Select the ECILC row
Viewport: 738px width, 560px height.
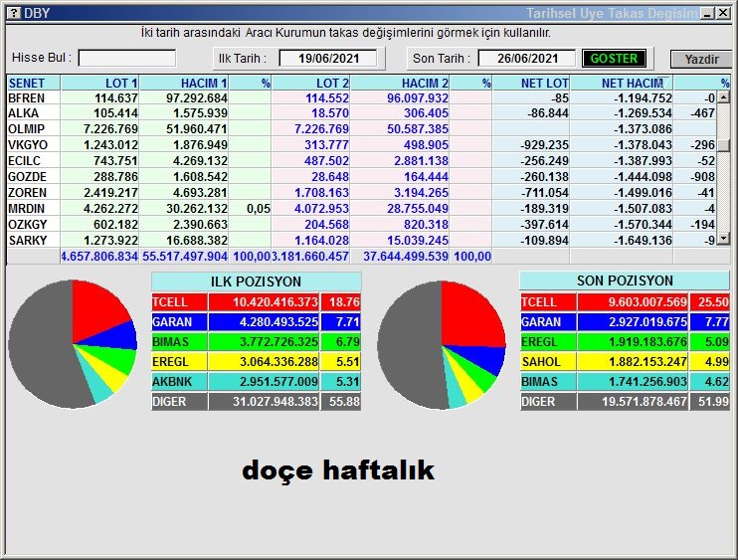(361, 161)
